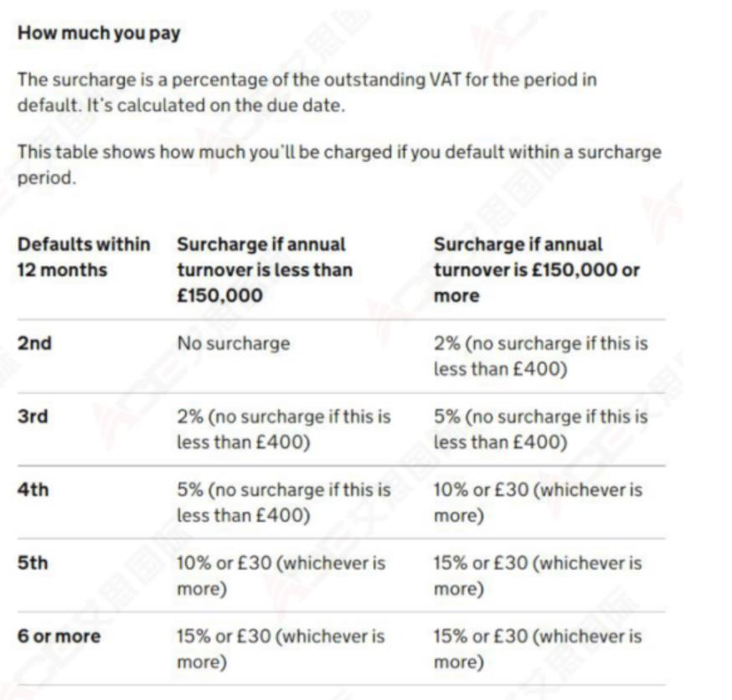This screenshot has height=700, width=732.
Task: Click the under-£150,000 15% cell in the last row
Action: (x=281, y=649)
